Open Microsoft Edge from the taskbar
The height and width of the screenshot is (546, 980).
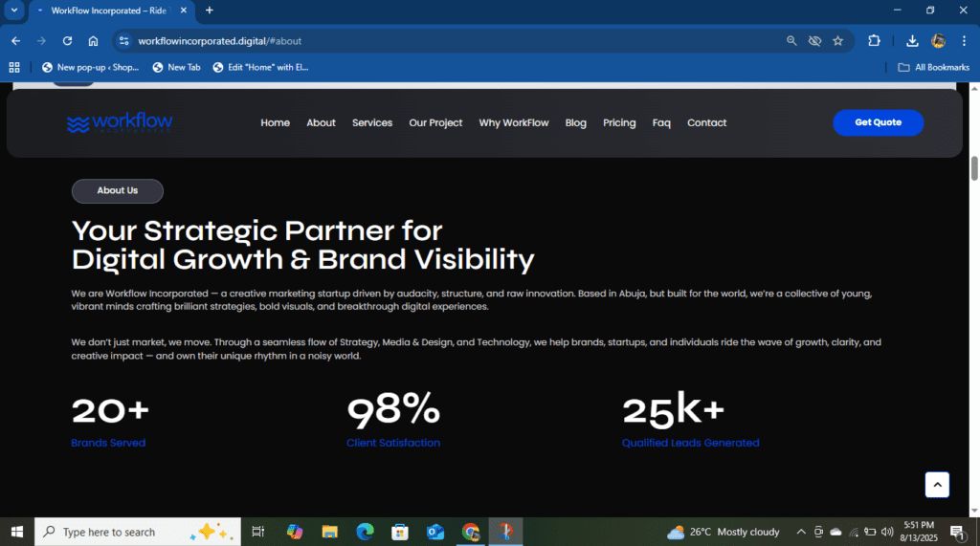click(365, 532)
